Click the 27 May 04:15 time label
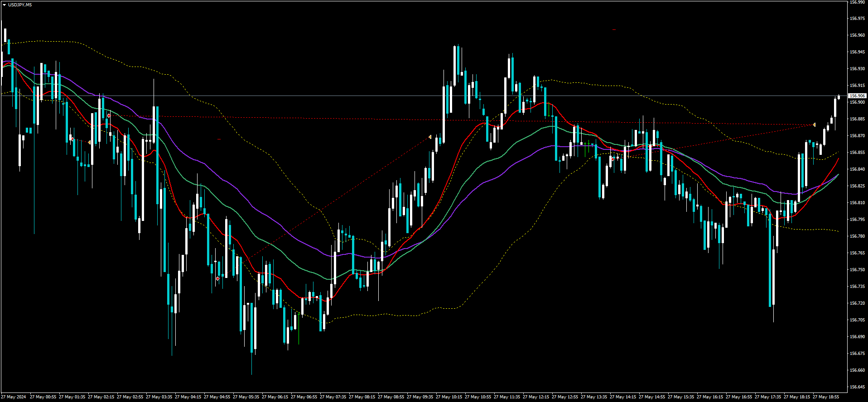The image size is (868, 402). click(x=188, y=397)
